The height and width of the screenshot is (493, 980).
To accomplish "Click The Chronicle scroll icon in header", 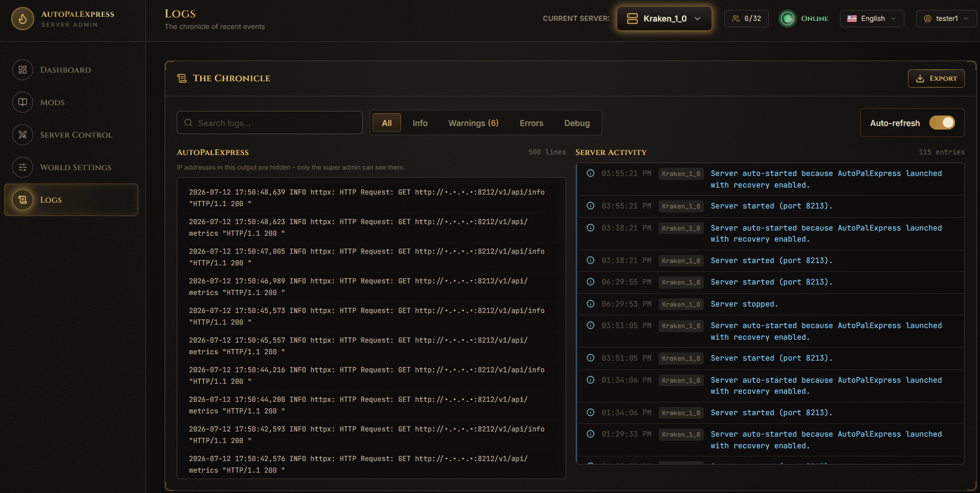I will click(182, 78).
